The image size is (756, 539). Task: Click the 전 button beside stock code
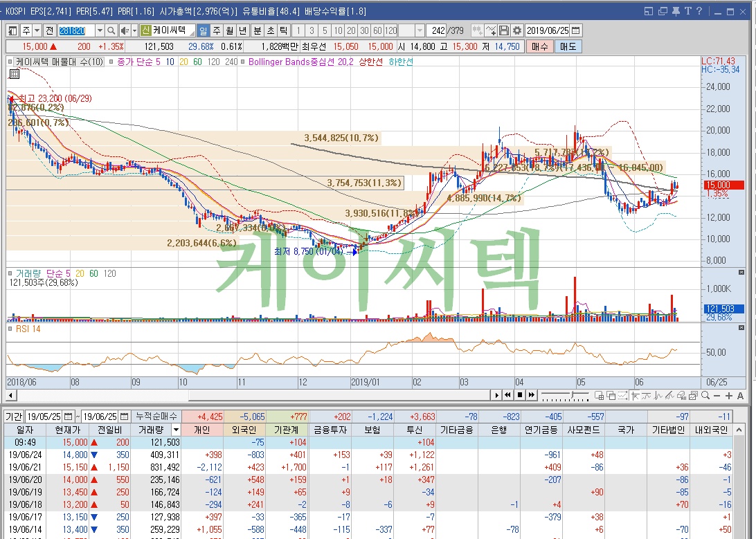click(50, 31)
